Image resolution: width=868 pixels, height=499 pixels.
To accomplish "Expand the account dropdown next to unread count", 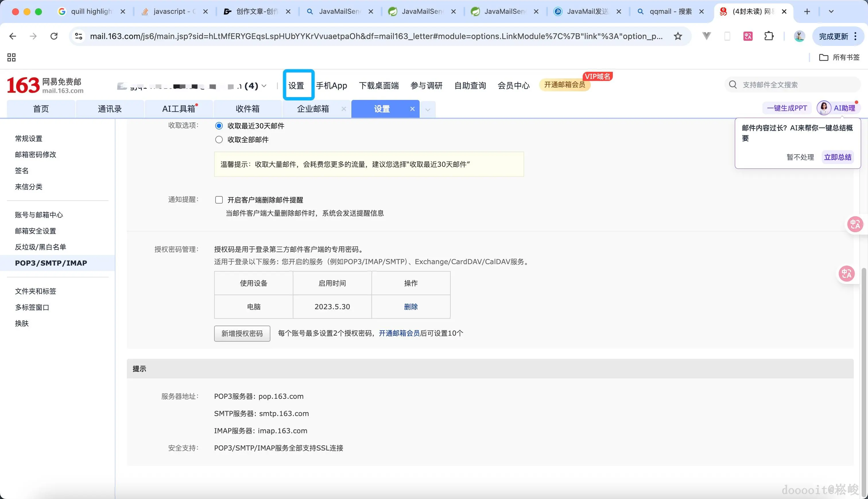I will [x=264, y=86].
